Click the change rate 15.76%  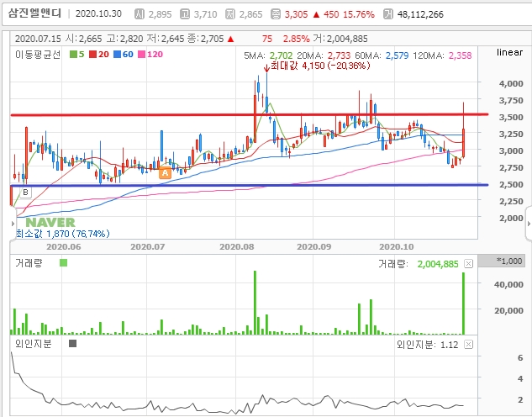359,14
